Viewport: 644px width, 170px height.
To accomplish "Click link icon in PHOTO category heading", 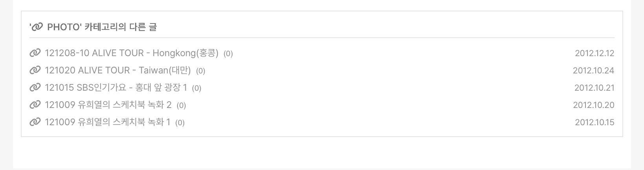I will click(x=37, y=27).
